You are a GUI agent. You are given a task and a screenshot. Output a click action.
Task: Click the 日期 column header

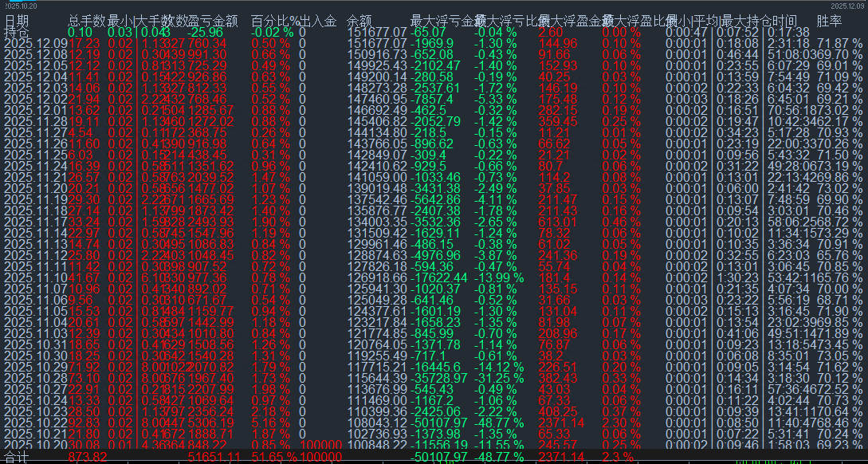(x=17, y=21)
